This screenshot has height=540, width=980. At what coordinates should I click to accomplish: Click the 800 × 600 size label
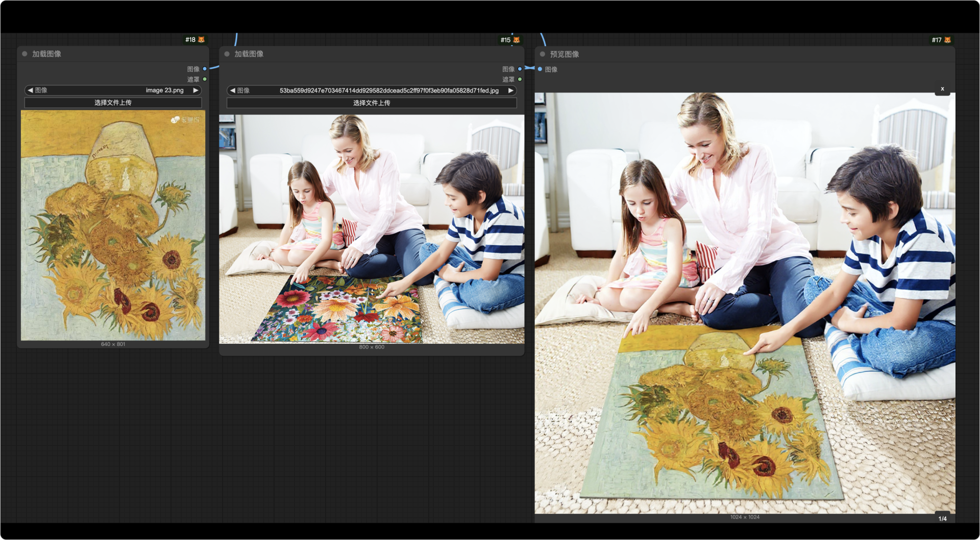(x=372, y=347)
